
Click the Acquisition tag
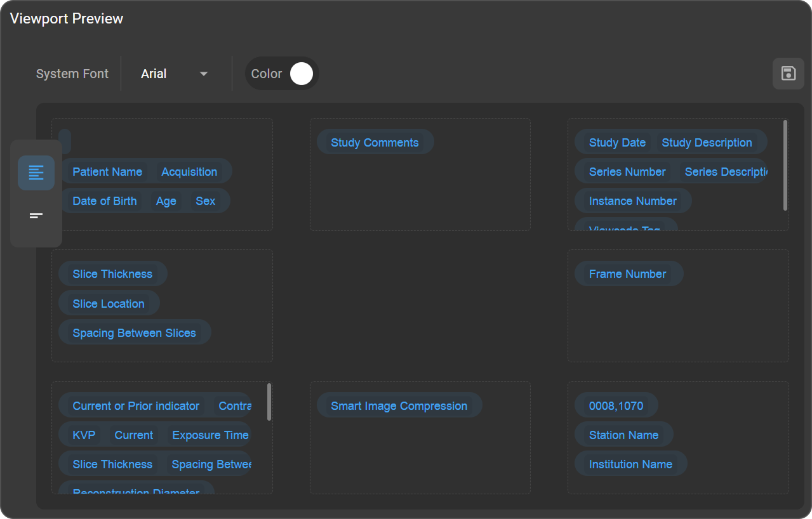click(189, 171)
